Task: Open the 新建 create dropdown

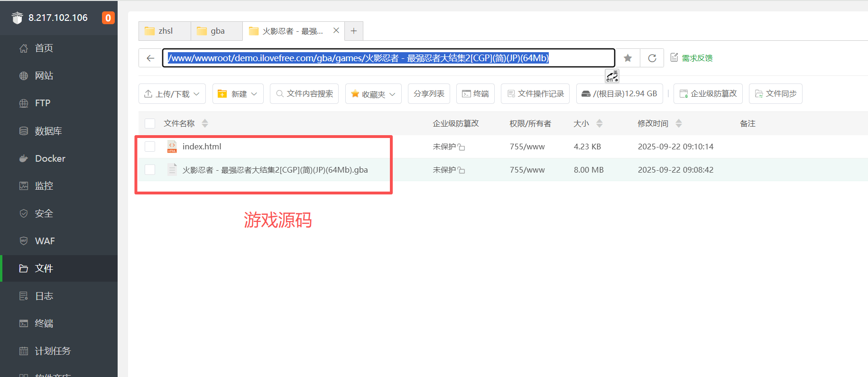Action: pos(238,94)
